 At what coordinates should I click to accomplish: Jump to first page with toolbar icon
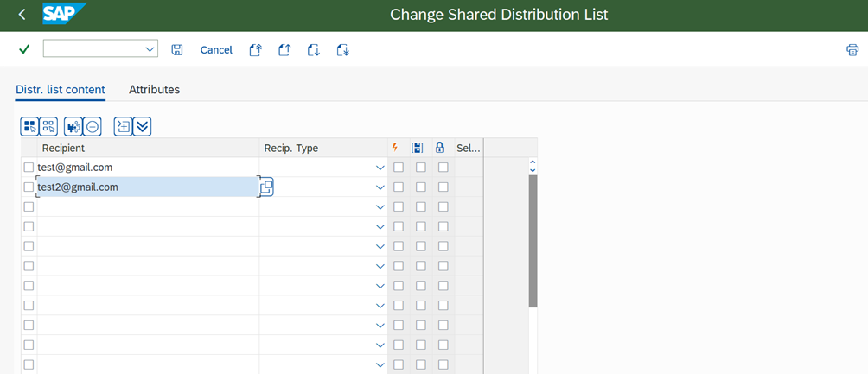(x=255, y=50)
